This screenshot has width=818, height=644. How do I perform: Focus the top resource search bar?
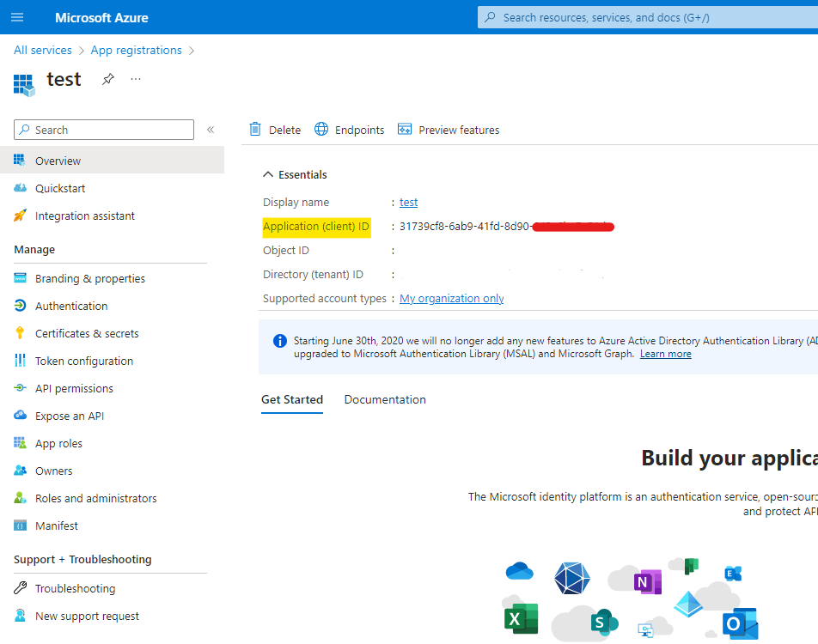(647, 17)
